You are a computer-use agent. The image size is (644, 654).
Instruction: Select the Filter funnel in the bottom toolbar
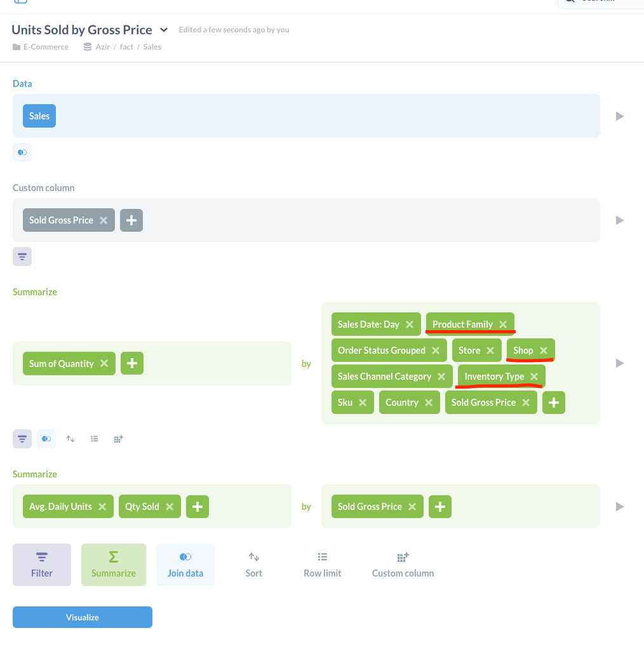[x=41, y=564]
